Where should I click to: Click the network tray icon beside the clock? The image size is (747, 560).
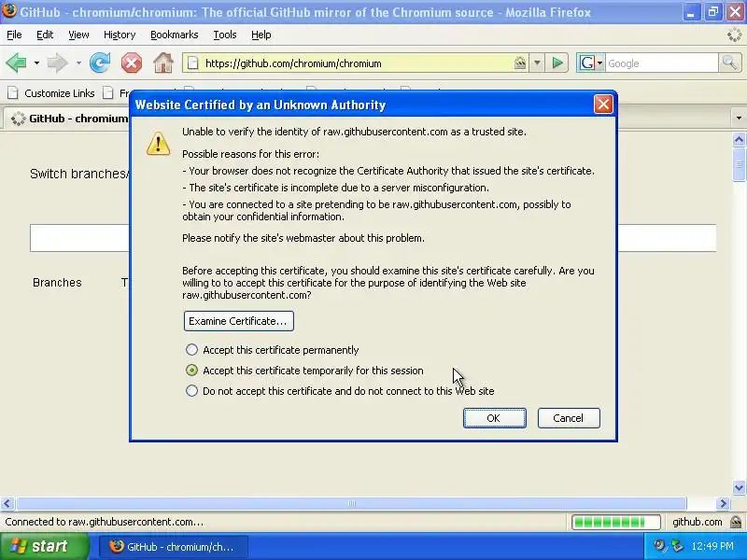677,546
